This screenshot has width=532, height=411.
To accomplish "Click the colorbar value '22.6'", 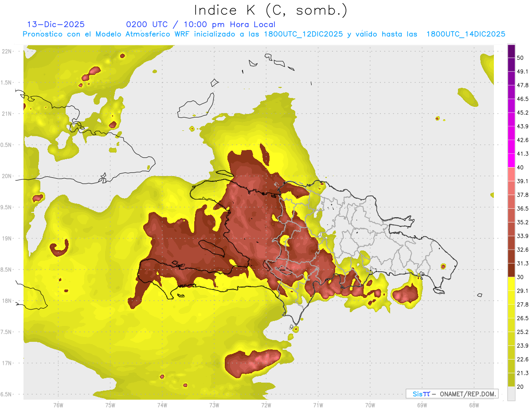I will (x=523, y=360).
